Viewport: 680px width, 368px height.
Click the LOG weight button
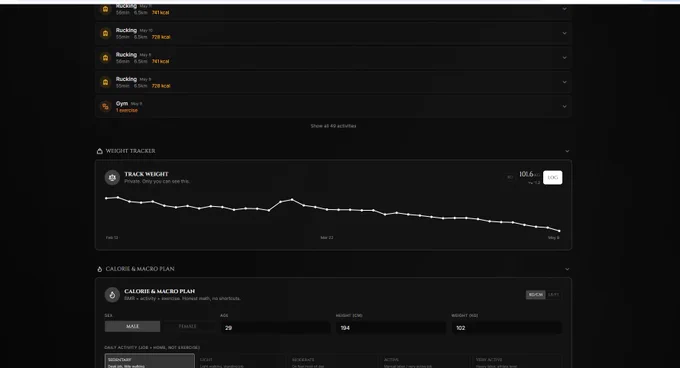[552, 177]
